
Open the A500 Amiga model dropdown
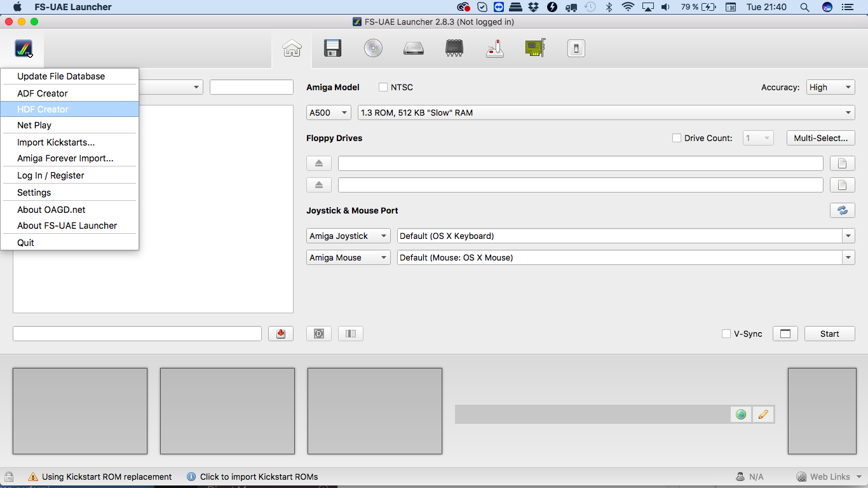click(329, 112)
